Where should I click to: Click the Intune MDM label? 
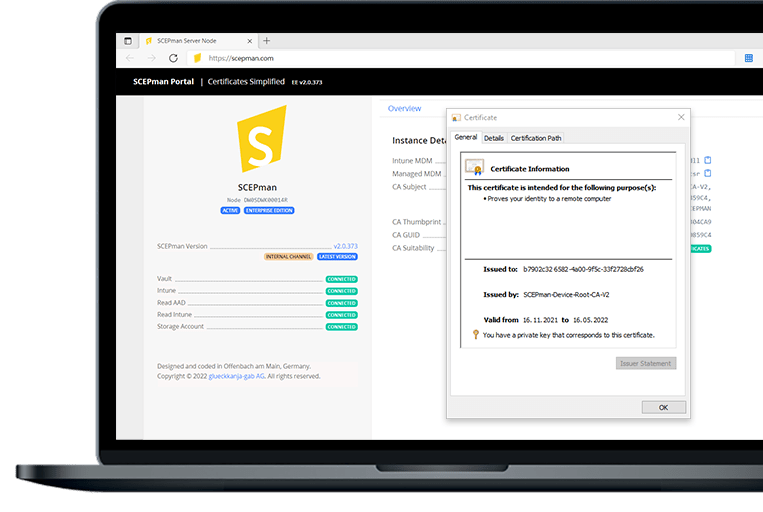tap(412, 161)
